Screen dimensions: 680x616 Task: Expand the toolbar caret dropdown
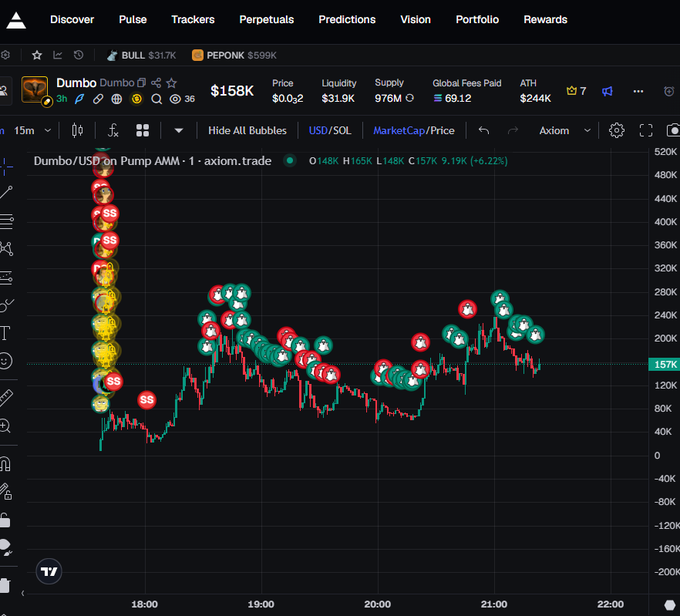tap(179, 131)
